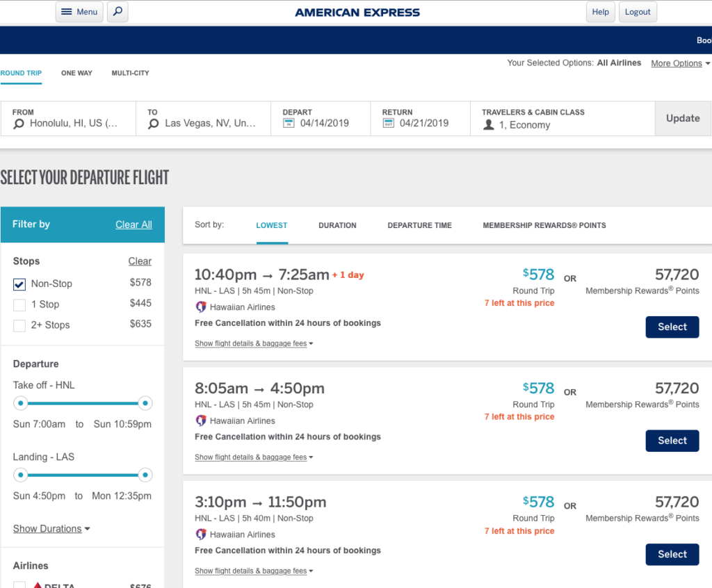Click the To field magnifier icon
The height and width of the screenshot is (588, 712).
[154, 124]
